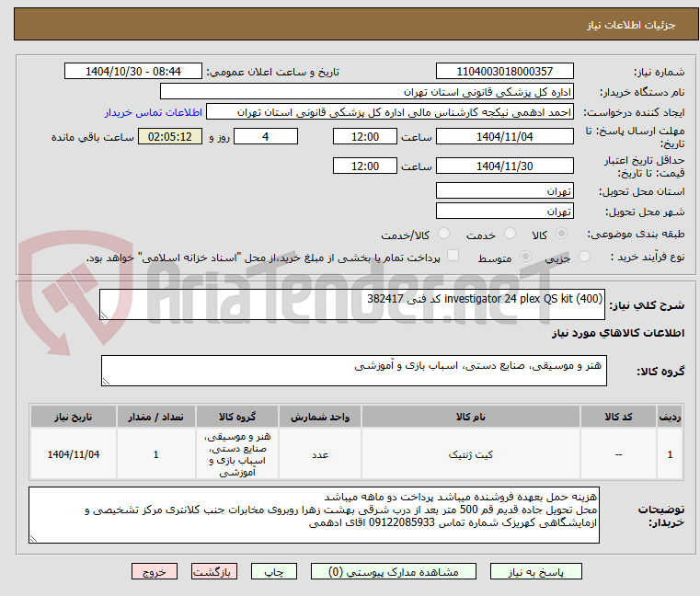Click the table need date cell 1404/11/04
The image size is (700, 596).
tap(74, 454)
